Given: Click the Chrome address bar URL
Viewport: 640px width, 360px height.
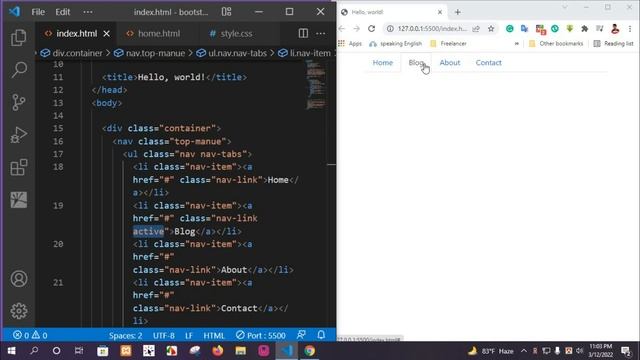Looking at the screenshot, I should (x=432, y=29).
